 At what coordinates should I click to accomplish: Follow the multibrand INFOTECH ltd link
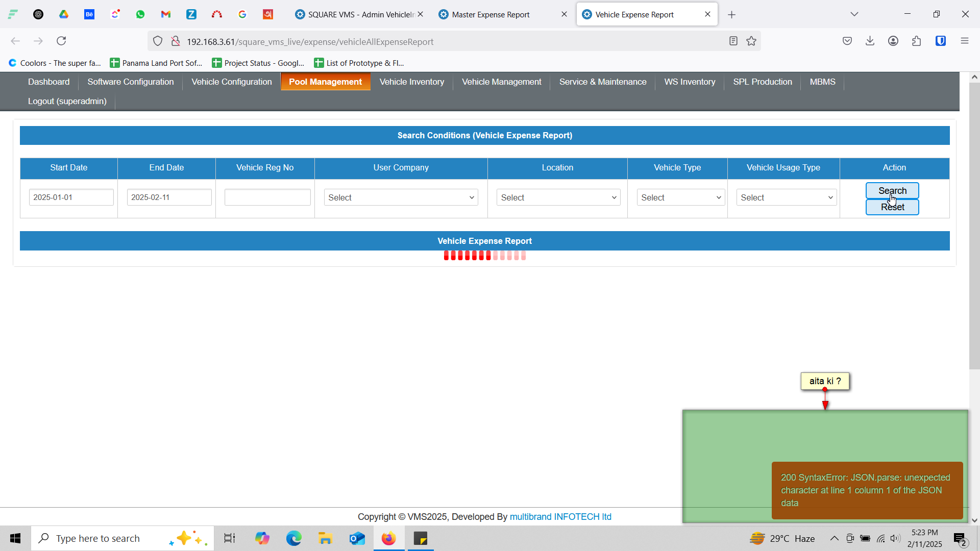point(560,517)
